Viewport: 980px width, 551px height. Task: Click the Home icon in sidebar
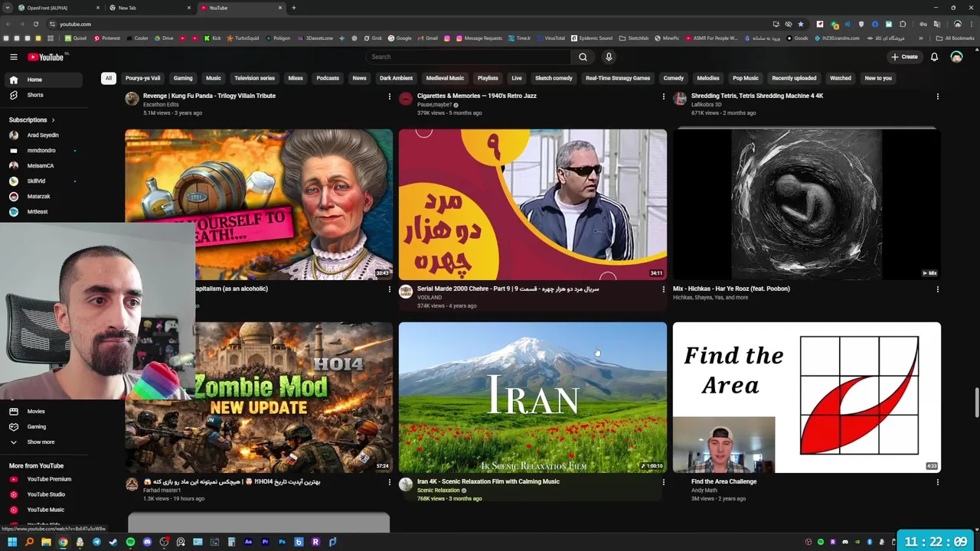click(x=13, y=80)
